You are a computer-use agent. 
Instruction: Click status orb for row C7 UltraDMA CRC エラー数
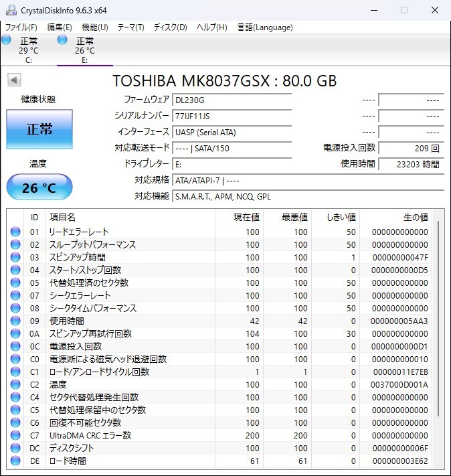point(15,435)
